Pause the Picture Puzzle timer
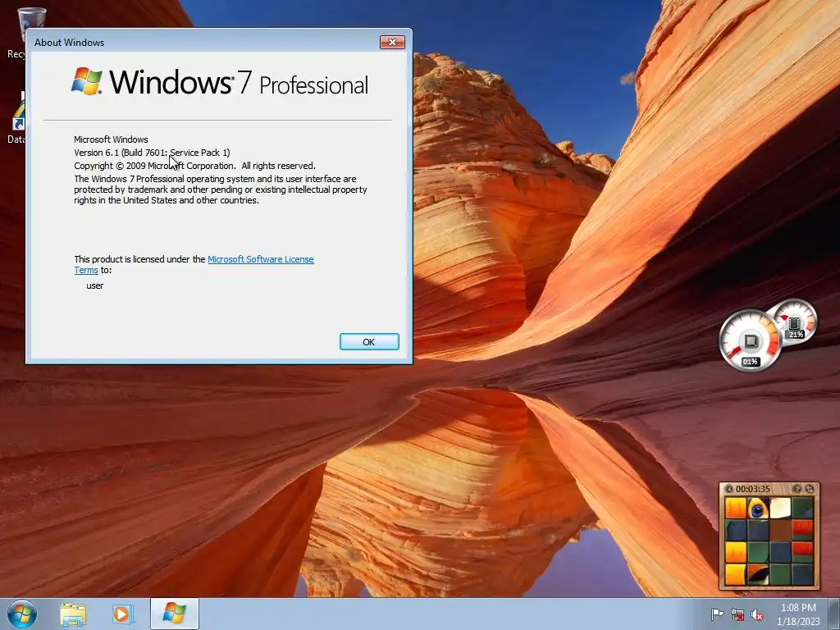The image size is (840, 630). coord(729,489)
